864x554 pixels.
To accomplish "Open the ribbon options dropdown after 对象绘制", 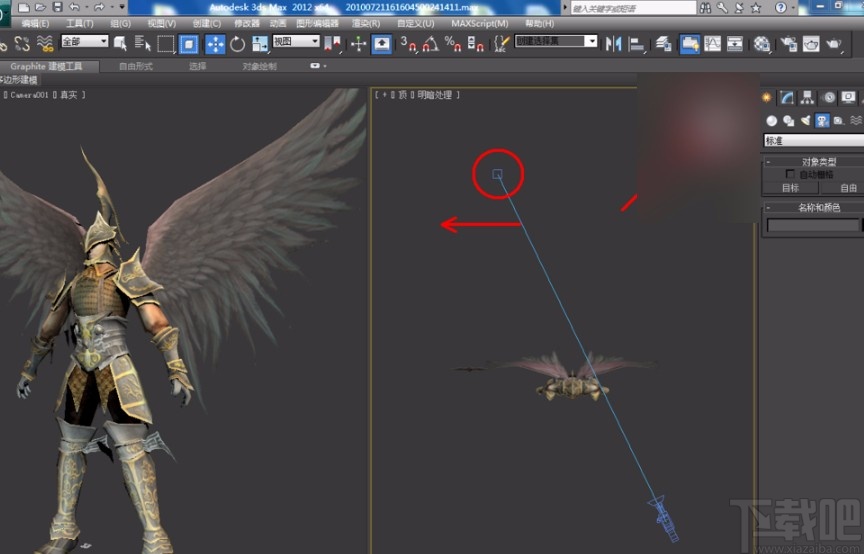I will pos(318,66).
